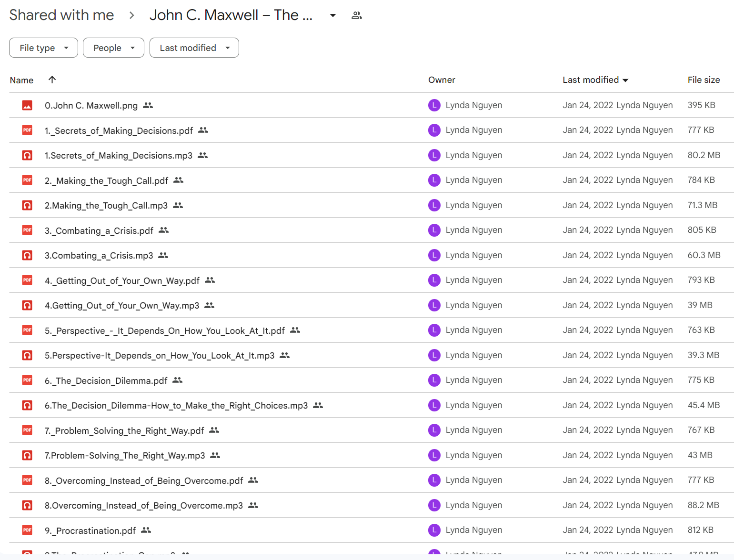The width and height of the screenshot is (734, 560).
Task: Go to Shared with me breadcrumb
Action: click(61, 15)
